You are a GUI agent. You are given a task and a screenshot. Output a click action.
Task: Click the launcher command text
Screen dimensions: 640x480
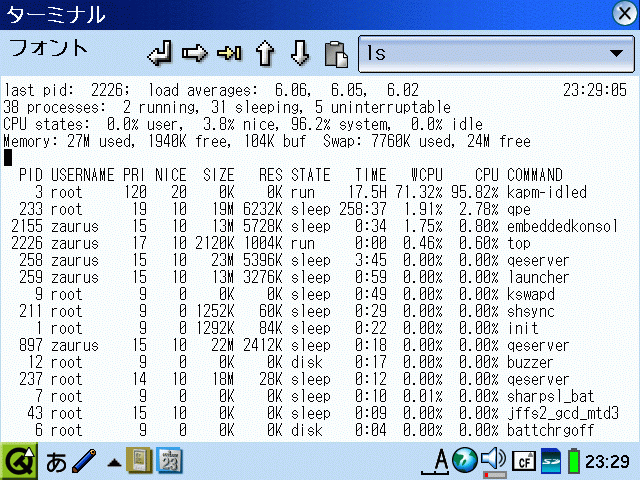click(x=538, y=278)
